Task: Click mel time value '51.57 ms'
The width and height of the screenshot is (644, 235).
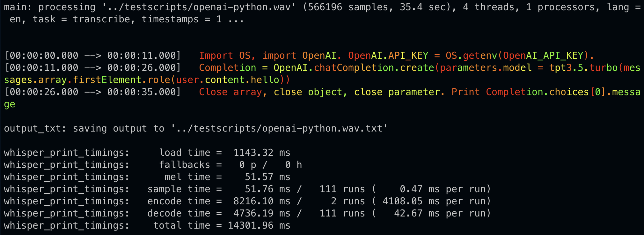Action: pos(268,177)
